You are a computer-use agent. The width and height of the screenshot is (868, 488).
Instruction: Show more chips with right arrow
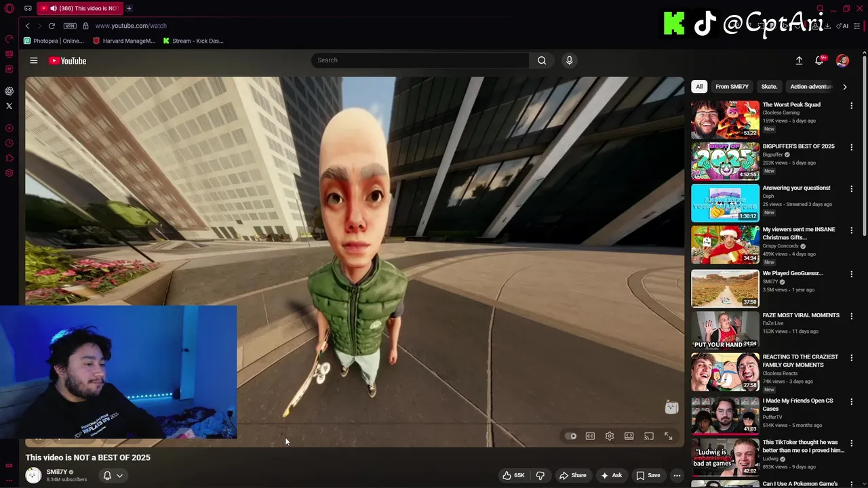click(844, 87)
